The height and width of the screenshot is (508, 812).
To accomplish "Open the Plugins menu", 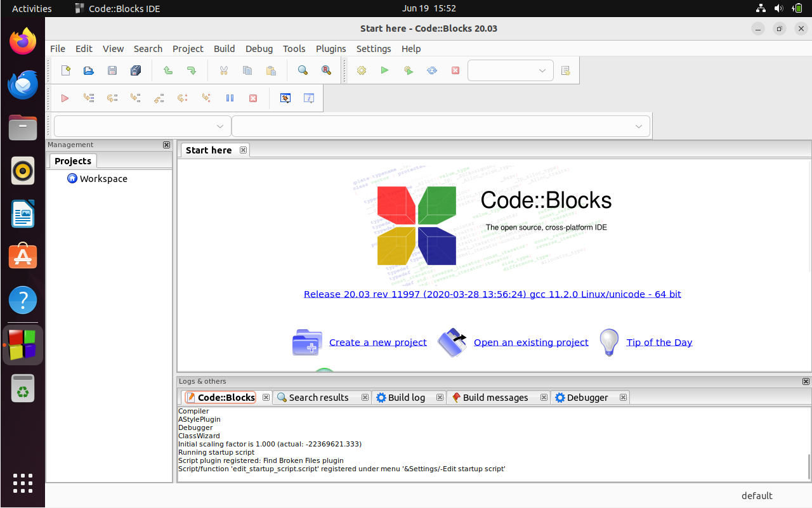I will (331, 49).
